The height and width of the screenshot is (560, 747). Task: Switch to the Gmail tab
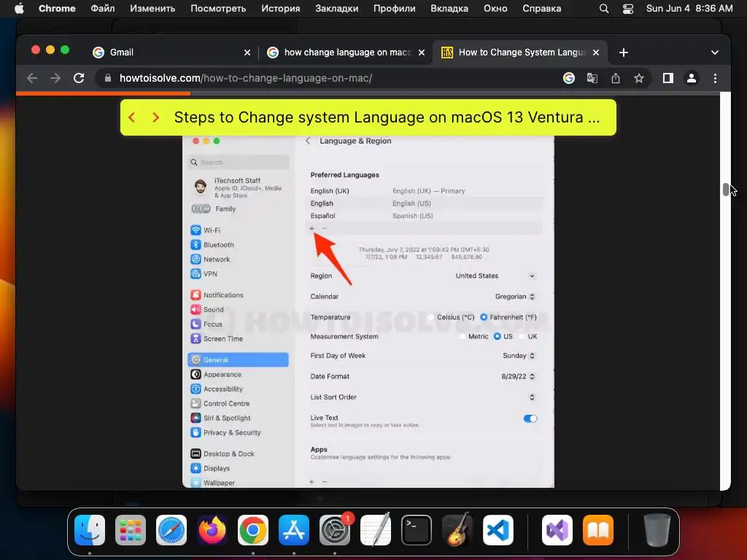[171, 52]
